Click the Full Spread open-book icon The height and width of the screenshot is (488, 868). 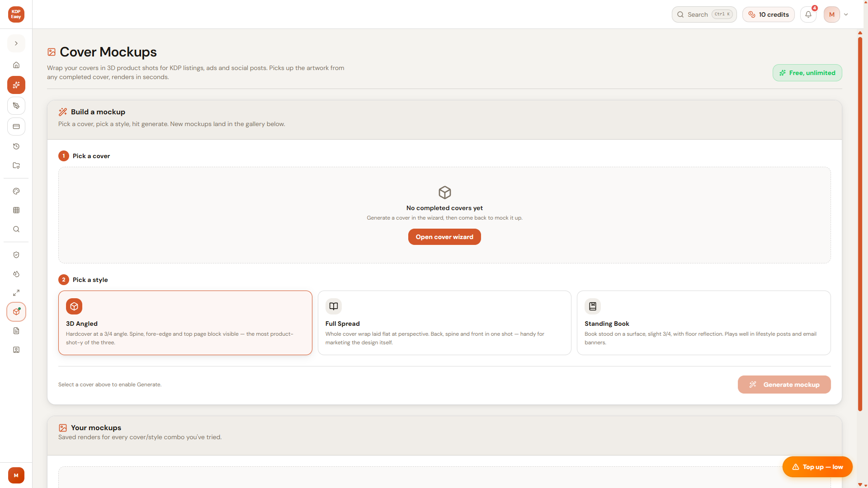334,306
